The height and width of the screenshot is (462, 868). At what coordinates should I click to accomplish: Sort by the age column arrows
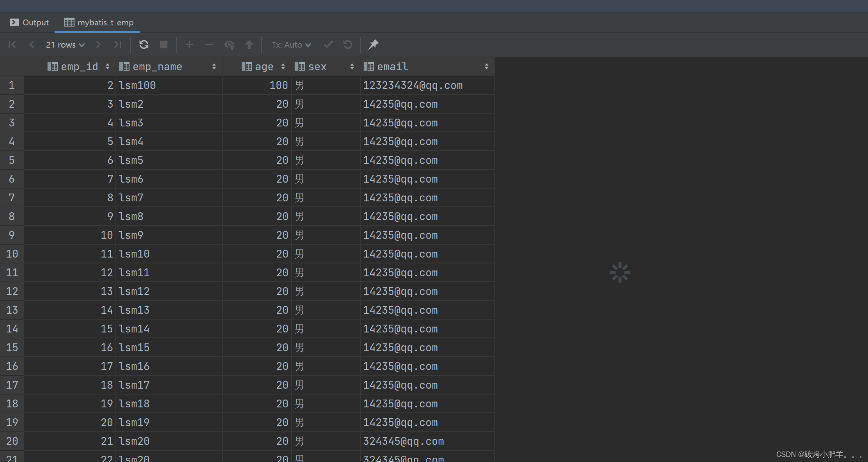283,67
